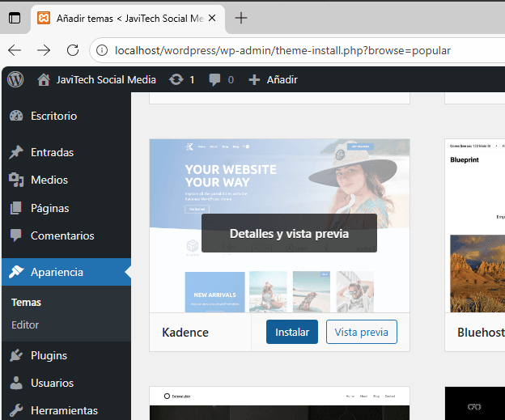Install the Kadence theme

coord(291,332)
